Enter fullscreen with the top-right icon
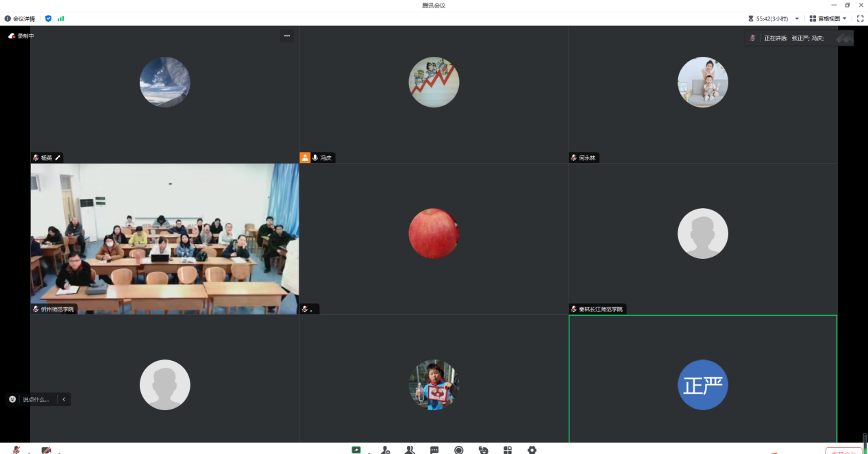868x454 pixels. point(860,18)
